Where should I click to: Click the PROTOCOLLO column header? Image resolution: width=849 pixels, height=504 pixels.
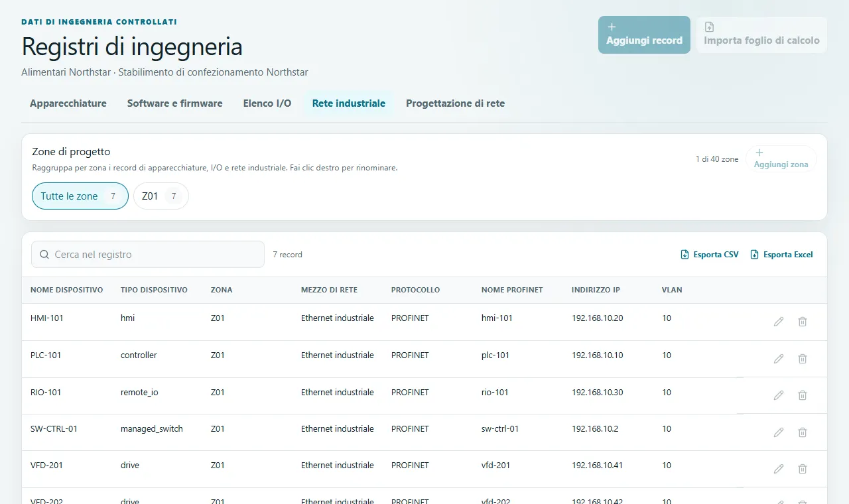click(415, 290)
